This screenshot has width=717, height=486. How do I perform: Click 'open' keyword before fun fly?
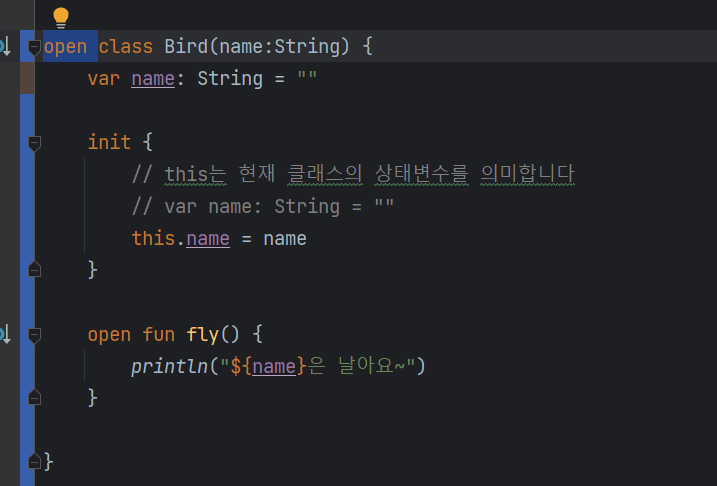(109, 335)
